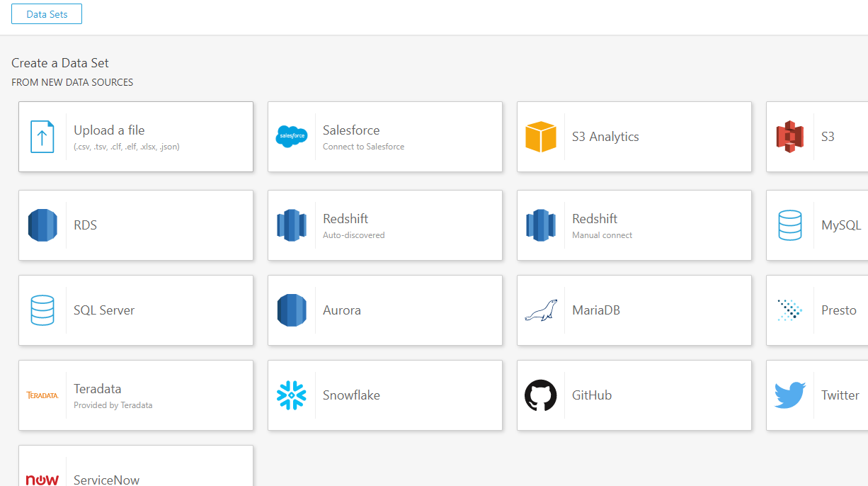Click the MariaDB seal logo icon
The width and height of the screenshot is (868, 486).
pyautogui.click(x=541, y=310)
